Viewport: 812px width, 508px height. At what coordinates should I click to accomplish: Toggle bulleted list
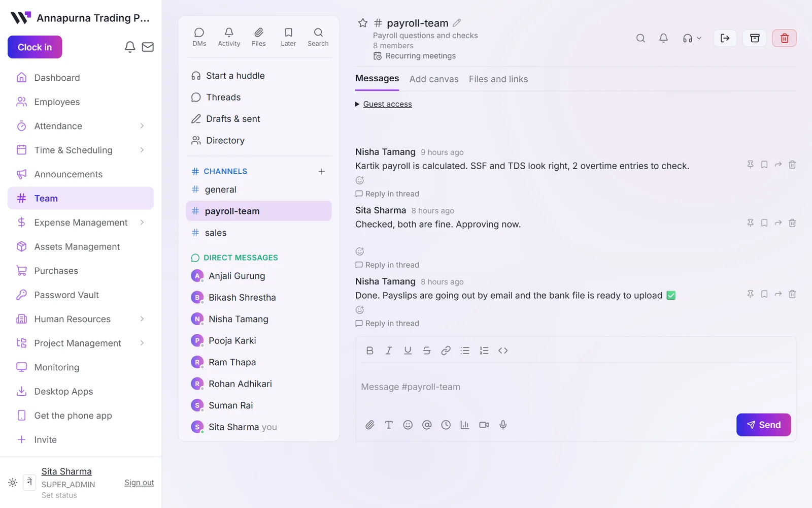(465, 351)
